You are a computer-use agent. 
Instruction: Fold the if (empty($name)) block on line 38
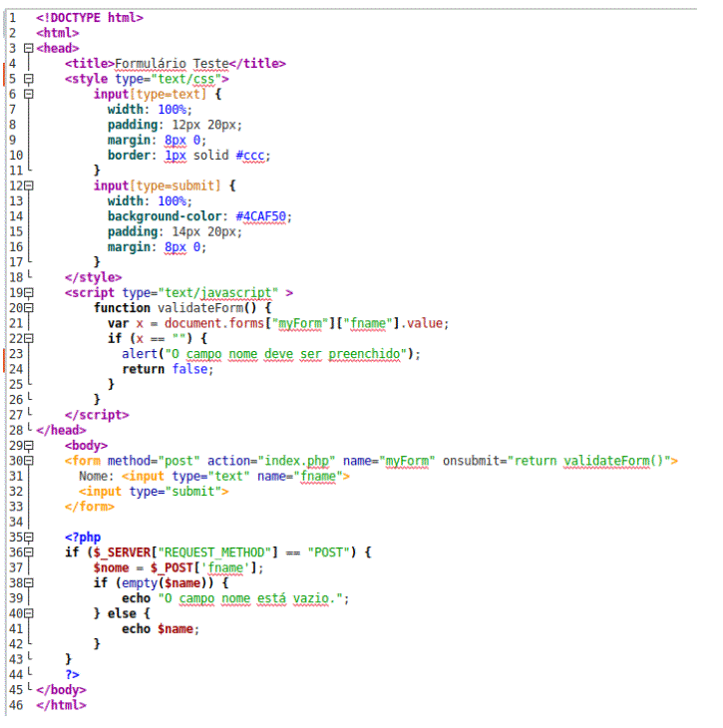pos(28,582)
